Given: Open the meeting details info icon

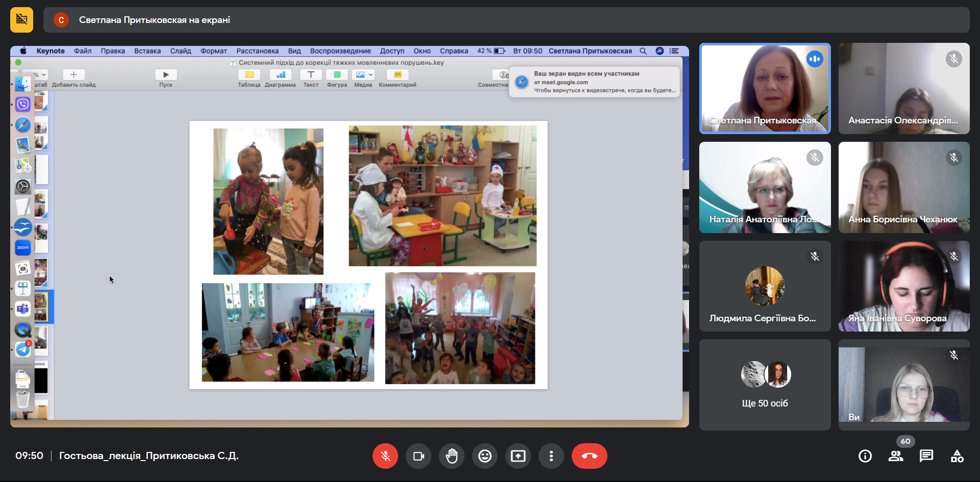Looking at the screenshot, I should pyautogui.click(x=865, y=456).
